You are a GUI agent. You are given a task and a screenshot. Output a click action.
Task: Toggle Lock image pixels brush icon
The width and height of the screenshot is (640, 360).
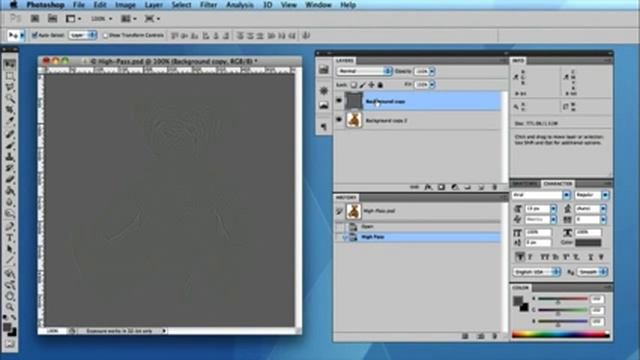(x=362, y=85)
